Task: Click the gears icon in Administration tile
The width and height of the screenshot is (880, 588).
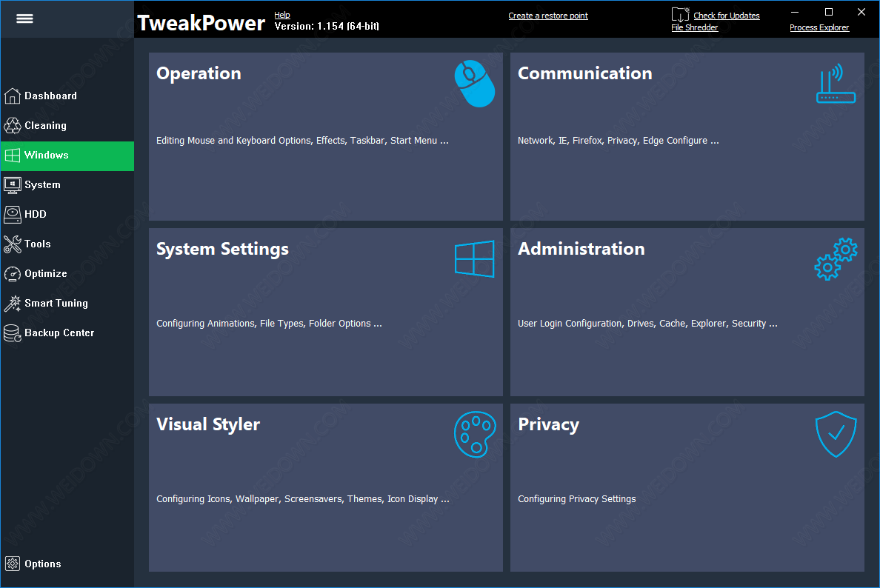Action: [x=836, y=258]
